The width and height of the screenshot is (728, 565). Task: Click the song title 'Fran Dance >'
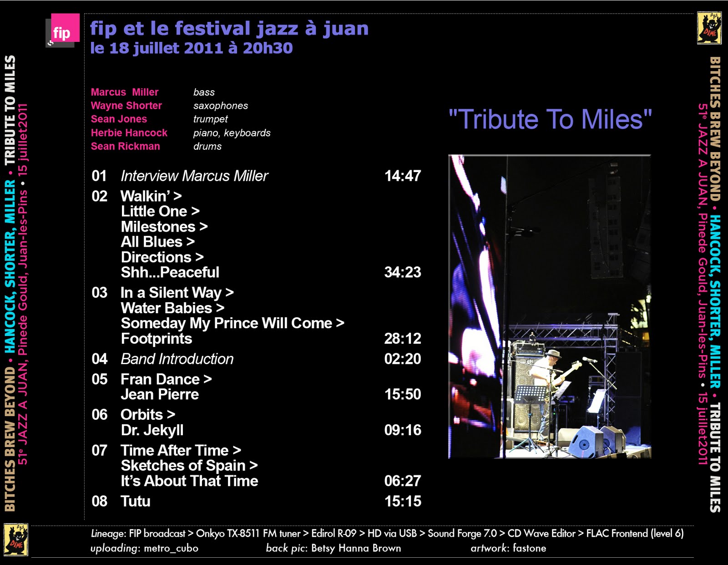click(x=166, y=379)
